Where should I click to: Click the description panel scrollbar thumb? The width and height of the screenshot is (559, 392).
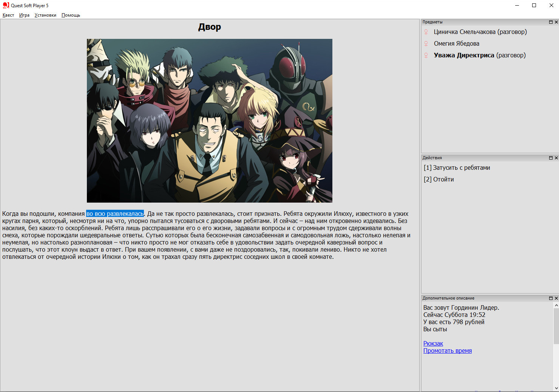(556, 326)
